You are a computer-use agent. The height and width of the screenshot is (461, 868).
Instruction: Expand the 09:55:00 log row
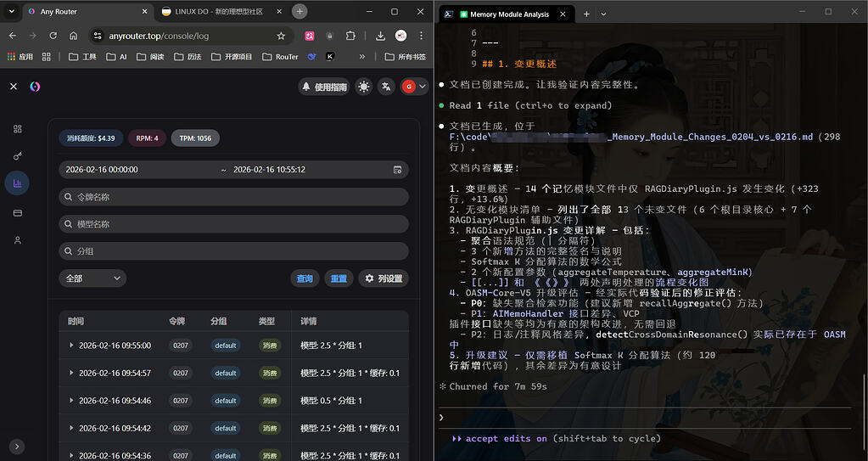point(71,346)
